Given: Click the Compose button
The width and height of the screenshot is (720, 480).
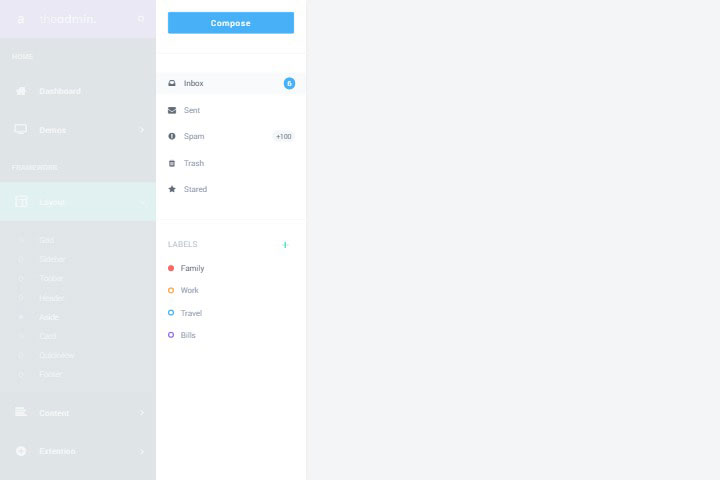Looking at the screenshot, I should coord(231,23).
